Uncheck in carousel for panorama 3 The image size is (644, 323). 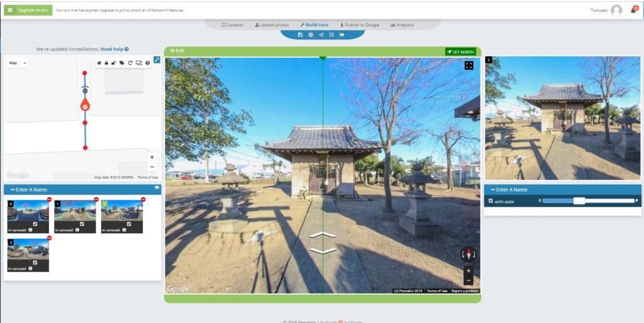[x=35, y=263]
